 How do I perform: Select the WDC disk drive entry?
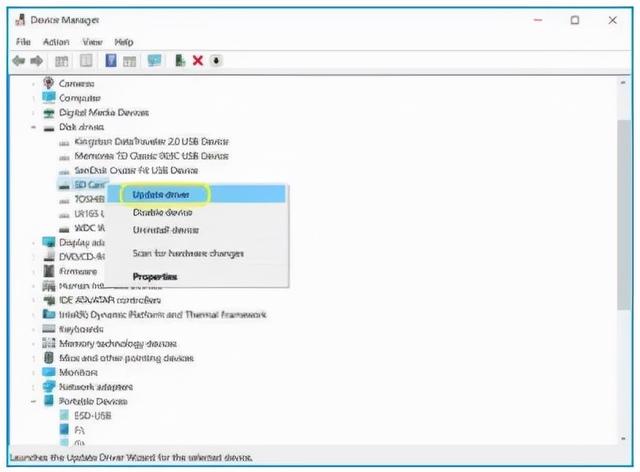pyautogui.click(x=89, y=228)
